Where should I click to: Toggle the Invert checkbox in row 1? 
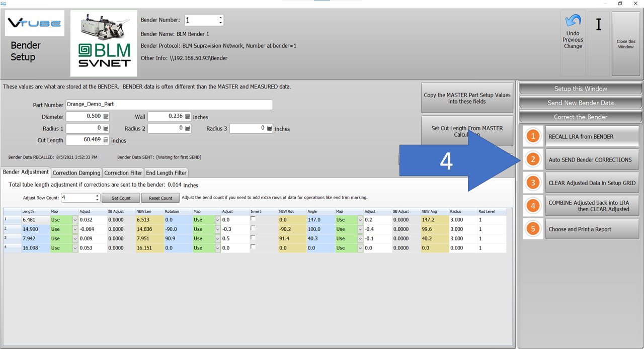[x=253, y=219]
